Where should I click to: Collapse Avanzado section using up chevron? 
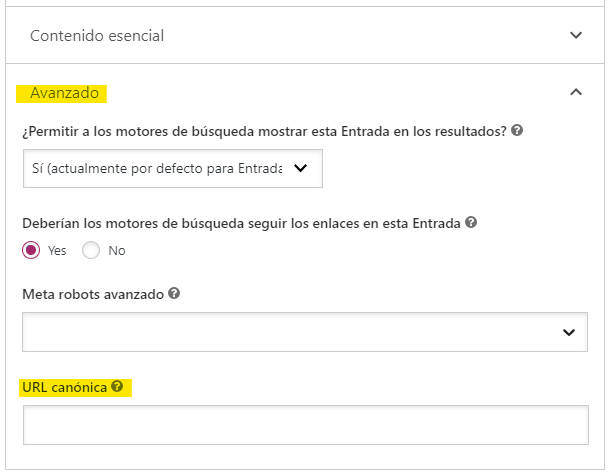pyautogui.click(x=576, y=92)
